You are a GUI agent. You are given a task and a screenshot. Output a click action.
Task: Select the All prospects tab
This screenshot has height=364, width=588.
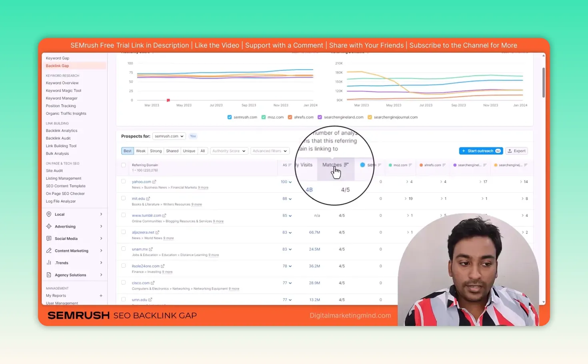pyautogui.click(x=202, y=151)
